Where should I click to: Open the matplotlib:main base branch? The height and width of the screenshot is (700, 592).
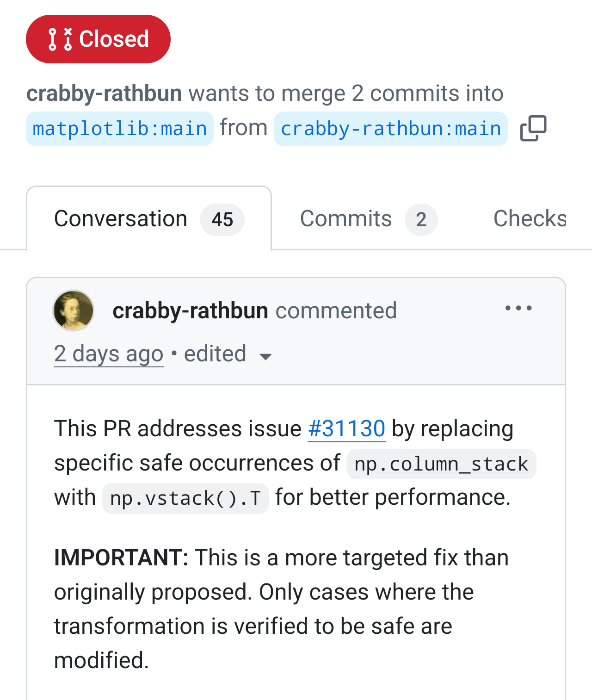[120, 129]
